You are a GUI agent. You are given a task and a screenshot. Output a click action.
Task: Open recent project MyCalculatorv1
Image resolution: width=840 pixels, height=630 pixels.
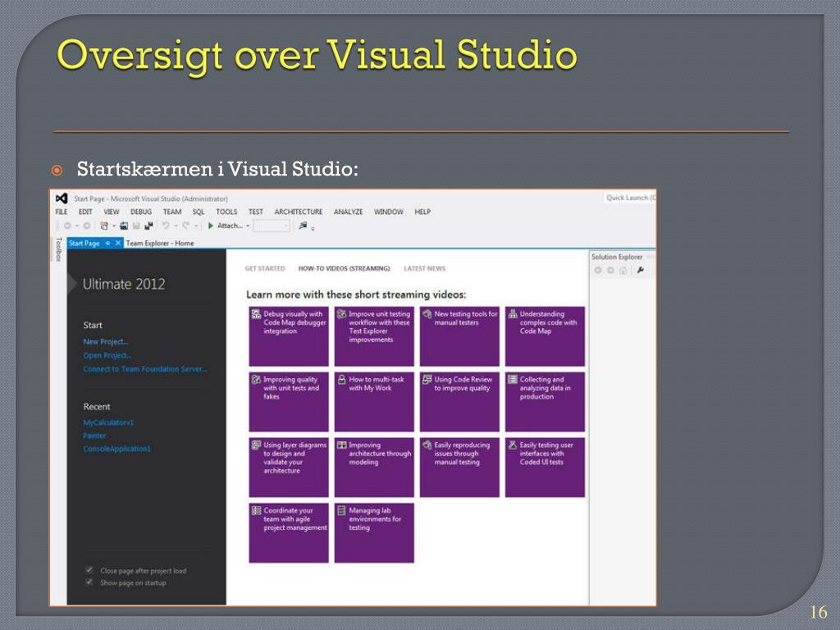(x=108, y=422)
